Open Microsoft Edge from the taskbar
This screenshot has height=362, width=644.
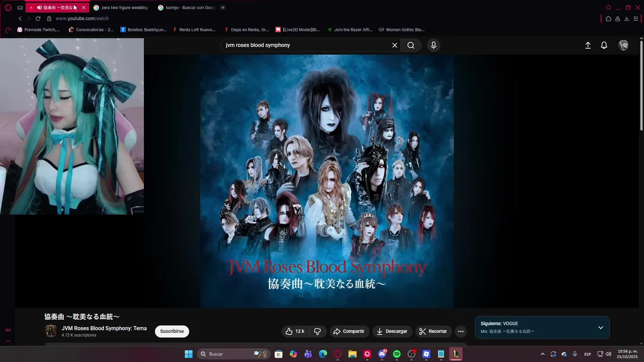pos(323,354)
